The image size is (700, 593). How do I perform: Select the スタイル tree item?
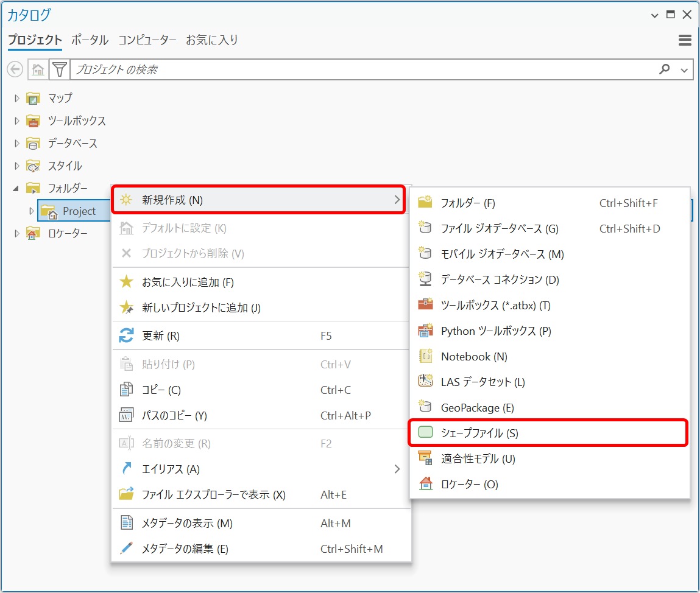tap(65, 166)
